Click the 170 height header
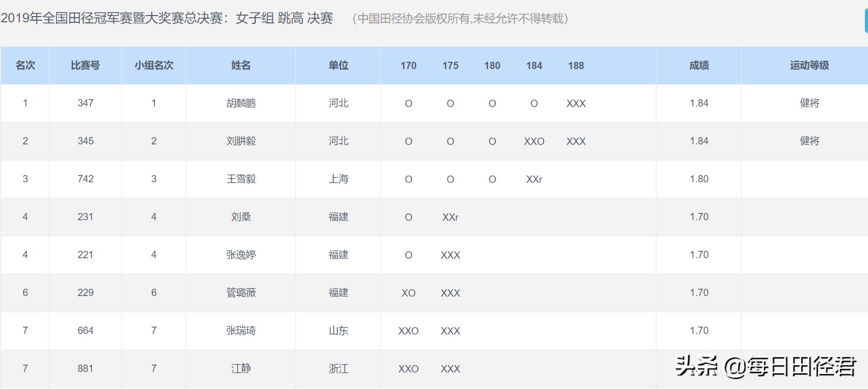The height and width of the screenshot is (389, 868). pyautogui.click(x=409, y=66)
